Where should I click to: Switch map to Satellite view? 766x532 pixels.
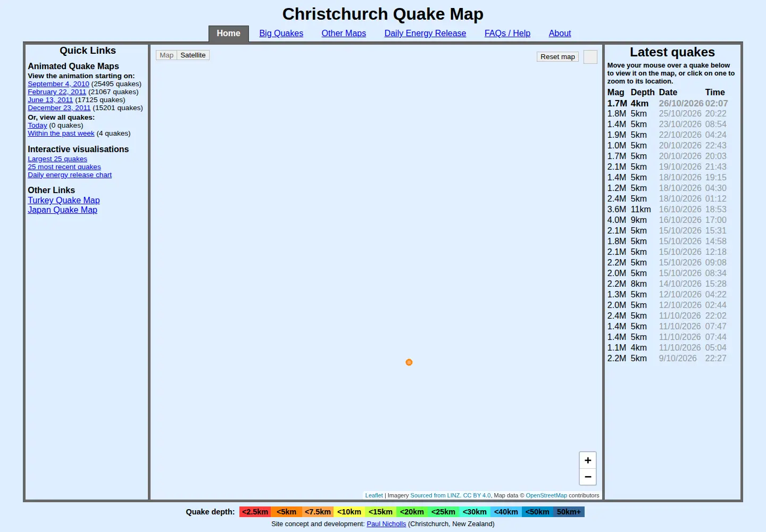pyautogui.click(x=193, y=55)
